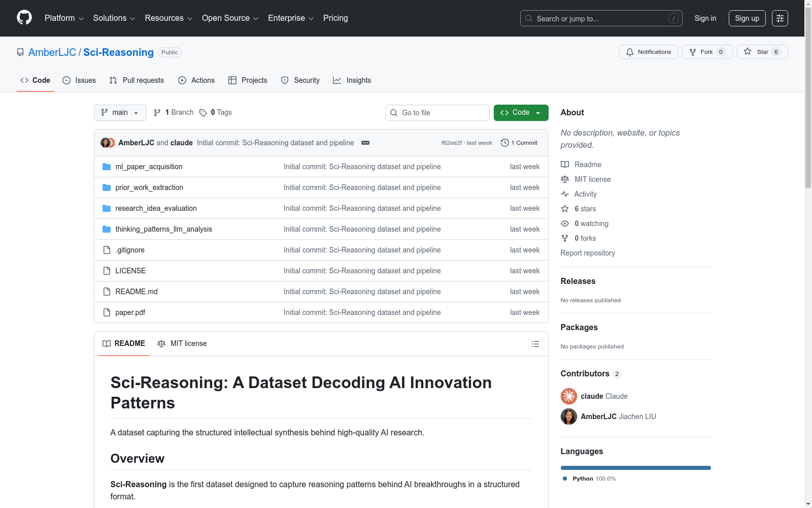812x508 pixels.
Task: Click the paper.pdf file icon
Action: 107,312
